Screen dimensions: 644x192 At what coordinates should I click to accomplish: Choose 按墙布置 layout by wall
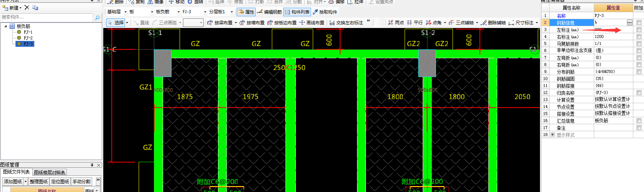tap(252, 23)
